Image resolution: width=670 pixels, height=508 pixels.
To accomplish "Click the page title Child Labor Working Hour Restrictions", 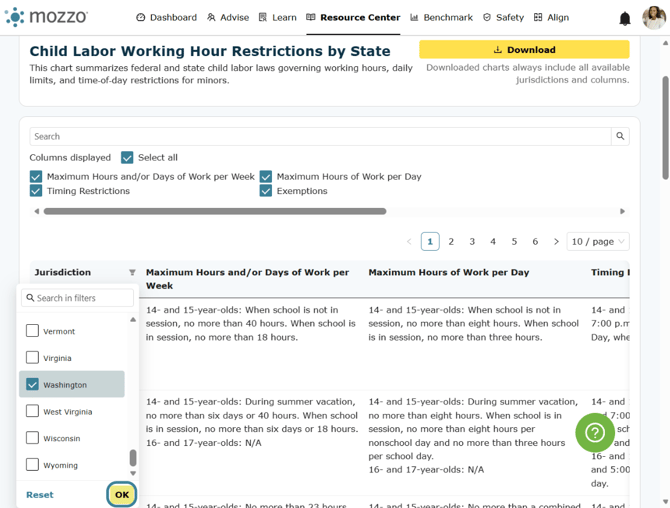I will [x=210, y=51].
